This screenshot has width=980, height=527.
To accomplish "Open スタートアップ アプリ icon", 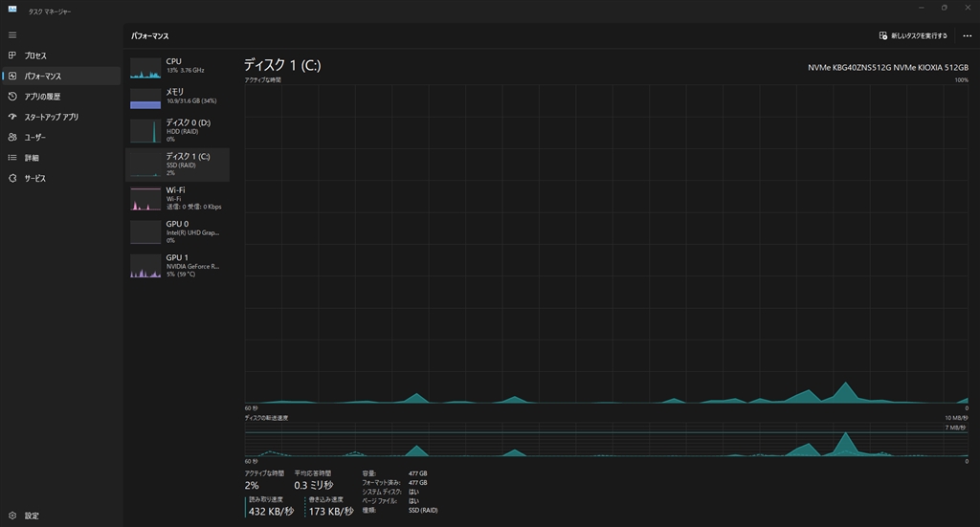I will pyautogui.click(x=12, y=117).
